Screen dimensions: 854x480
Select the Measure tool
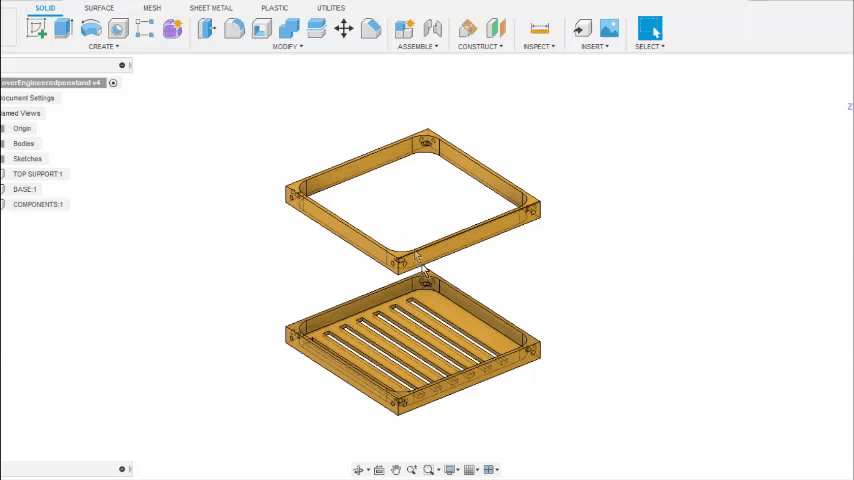coord(539,28)
